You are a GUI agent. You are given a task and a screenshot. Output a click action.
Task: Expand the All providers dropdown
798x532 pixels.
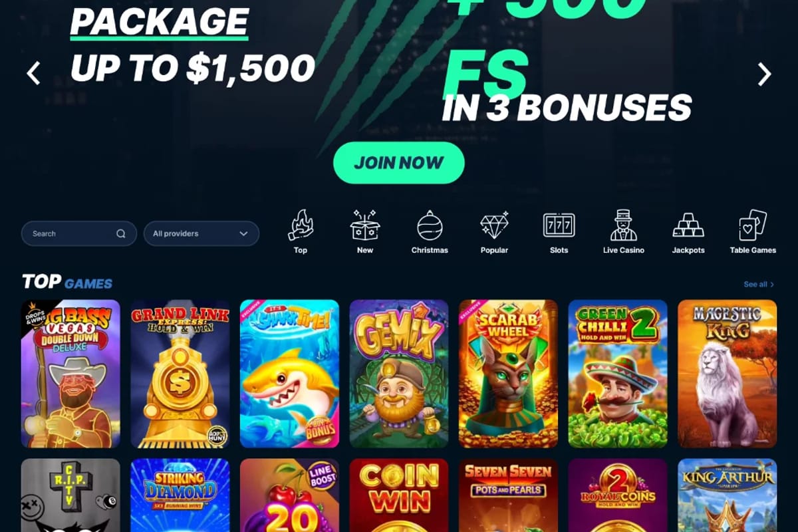click(201, 233)
